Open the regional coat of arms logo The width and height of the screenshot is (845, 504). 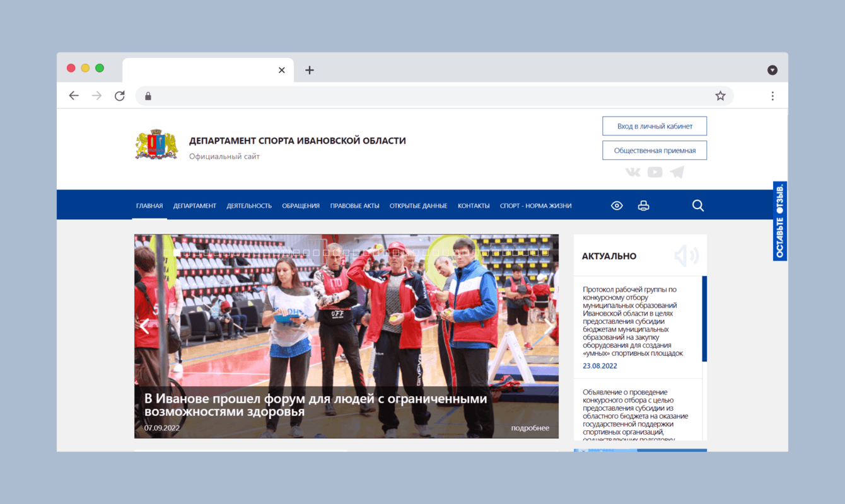point(156,144)
